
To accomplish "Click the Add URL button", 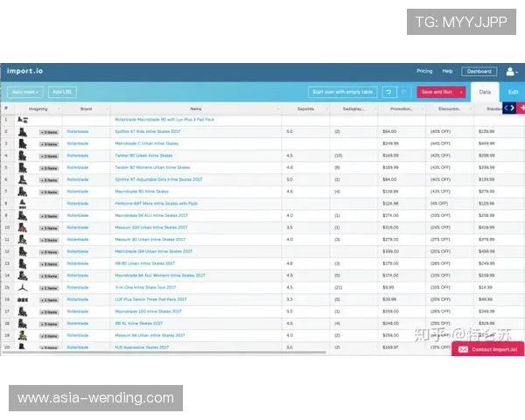I will pyautogui.click(x=62, y=92).
